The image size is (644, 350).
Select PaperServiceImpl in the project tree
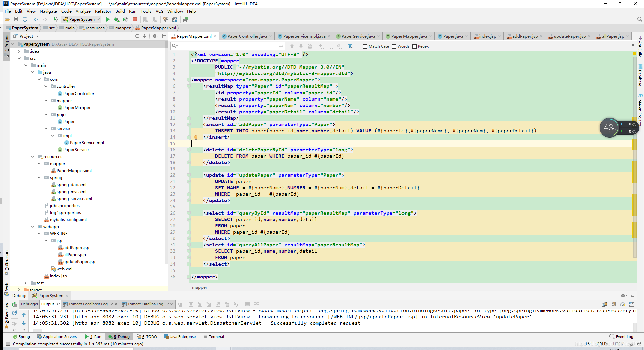tap(87, 143)
